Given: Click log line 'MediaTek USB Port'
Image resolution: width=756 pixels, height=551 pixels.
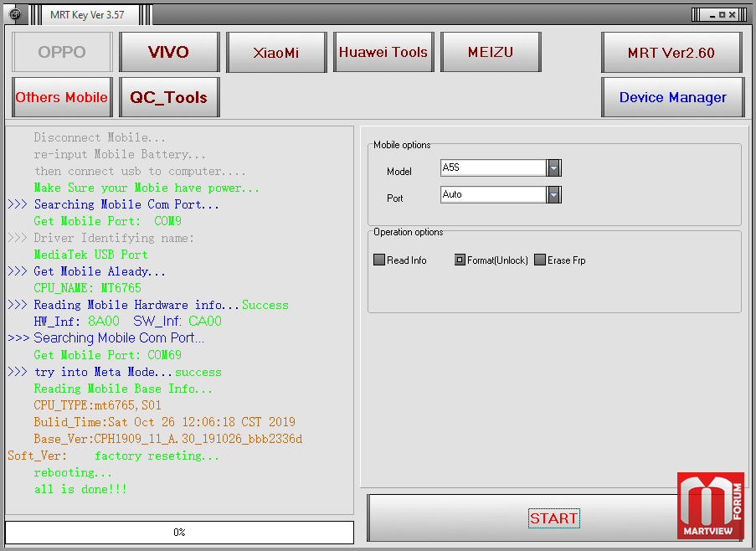Looking at the screenshot, I should (90, 255).
